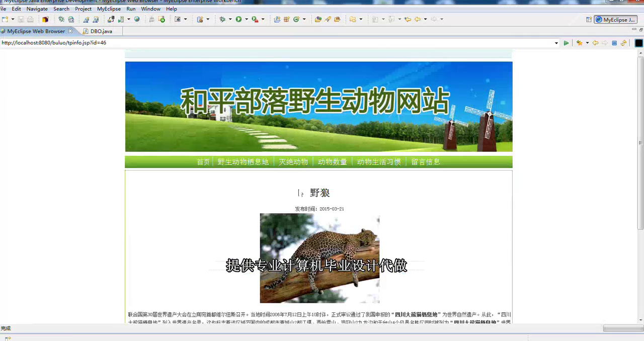
Task: Click the 野狼 article title
Action: (x=320, y=193)
